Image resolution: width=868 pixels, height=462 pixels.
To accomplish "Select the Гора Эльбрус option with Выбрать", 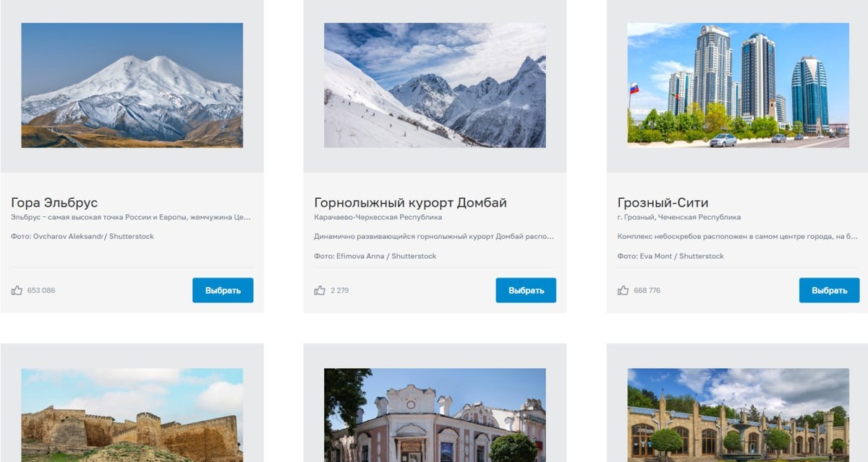I will [223, 290].
